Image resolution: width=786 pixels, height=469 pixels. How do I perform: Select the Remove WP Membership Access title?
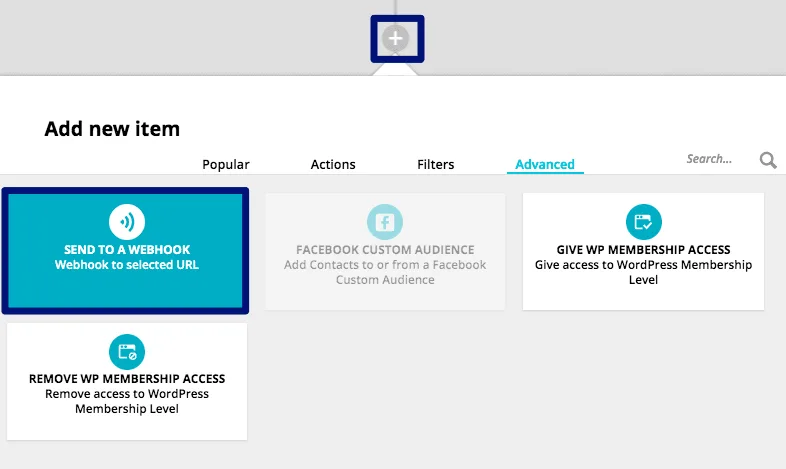click(x=127, y=379)
